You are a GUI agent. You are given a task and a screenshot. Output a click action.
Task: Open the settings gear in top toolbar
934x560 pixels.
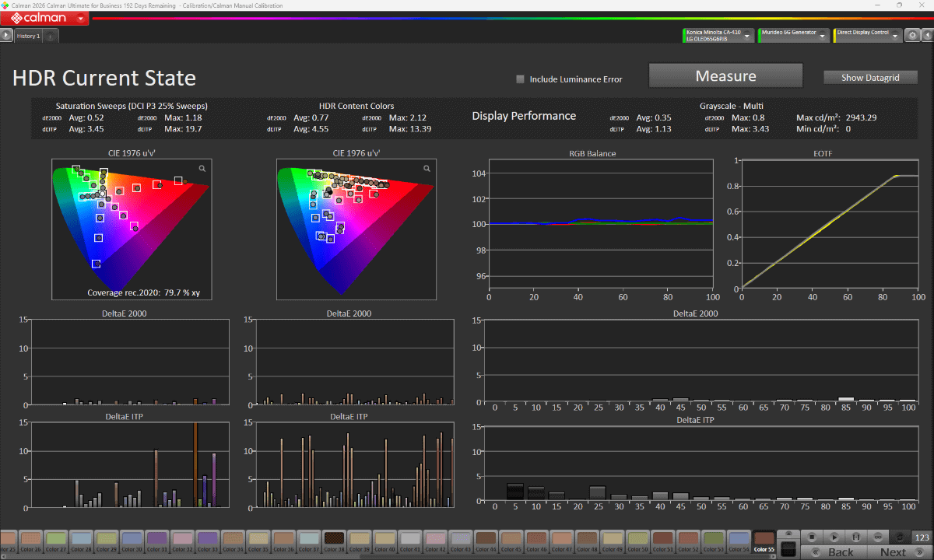(x=911, y=35)
